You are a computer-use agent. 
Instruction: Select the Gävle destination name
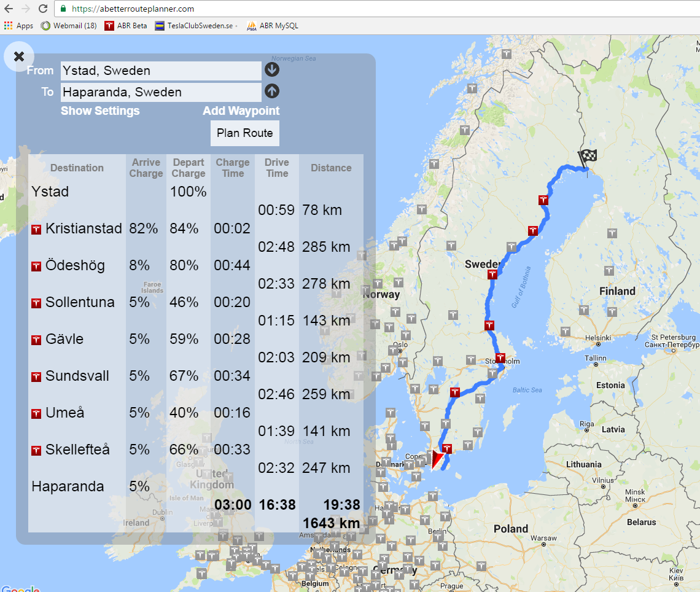64,339
